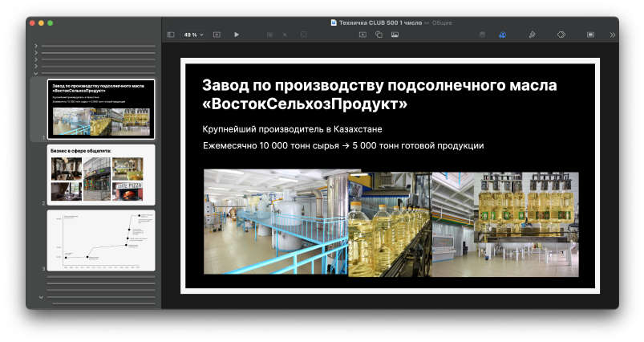The image size is (644, 342).
Task: Select slide 3 thumbnail with line chart
Action: tap(101, 241)
